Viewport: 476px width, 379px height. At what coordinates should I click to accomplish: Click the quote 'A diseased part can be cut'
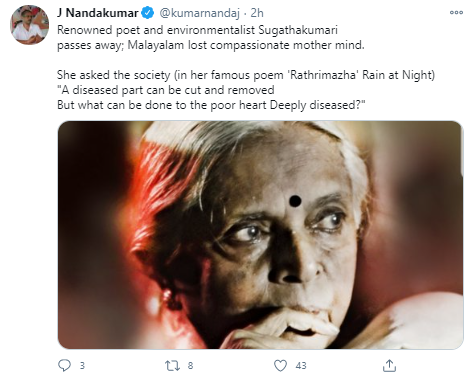166,90
